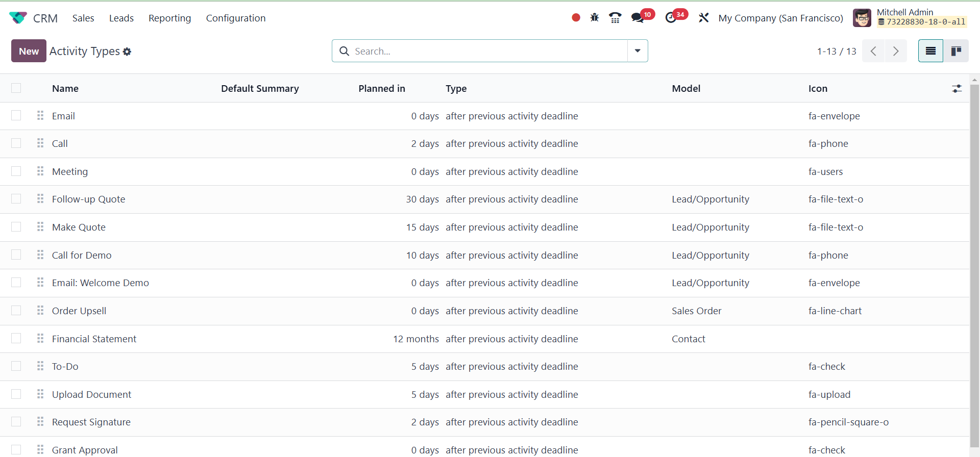Open optional columns adjustment menu
The width and height of the screenshot is (980, 457).
(x=957, y=89)
